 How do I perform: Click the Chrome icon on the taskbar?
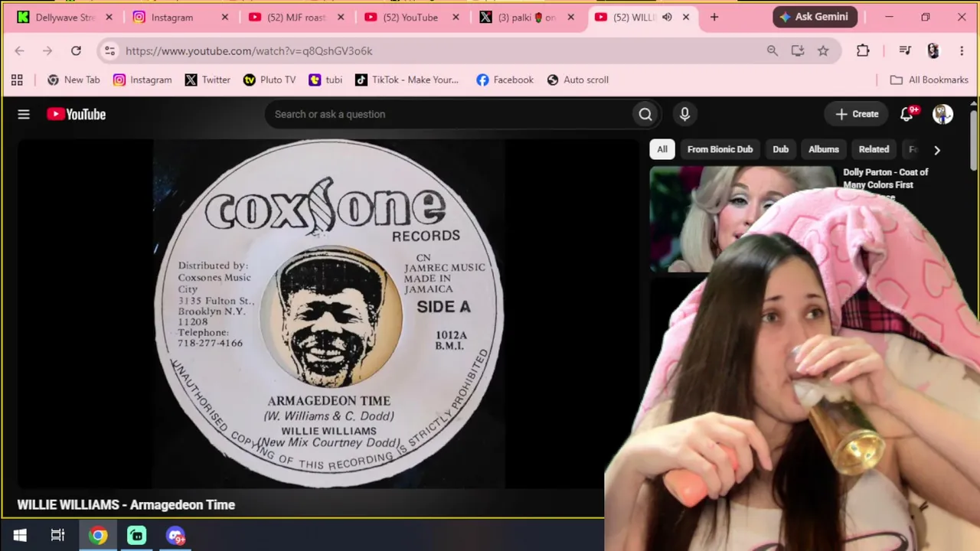click(x=98, y=536)
